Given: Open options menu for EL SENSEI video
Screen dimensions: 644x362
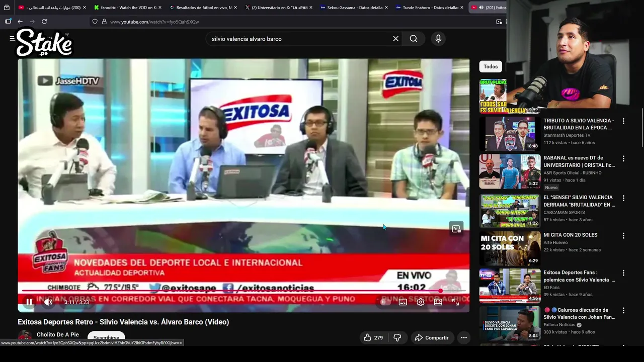Looking at the screenshot, I should click(x=623, y=198).
